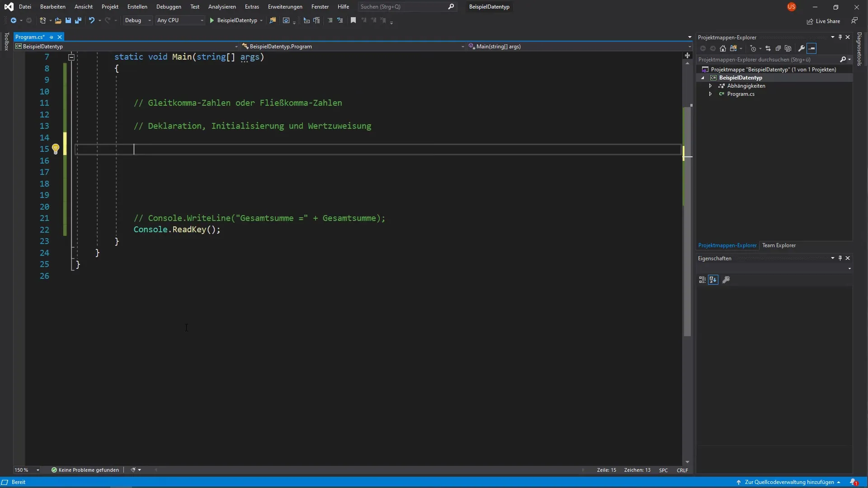Start debugging with green play button
868x488 pixels.
click(212, 20)
